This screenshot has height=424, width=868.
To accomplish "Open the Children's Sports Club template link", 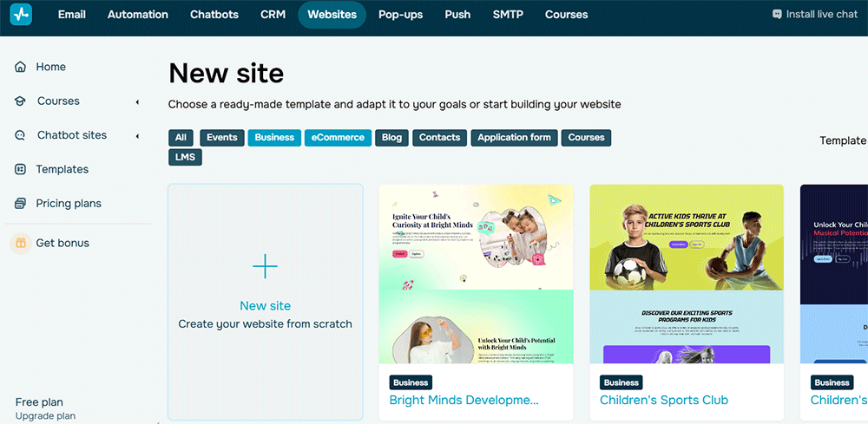I will pos(664,401).
